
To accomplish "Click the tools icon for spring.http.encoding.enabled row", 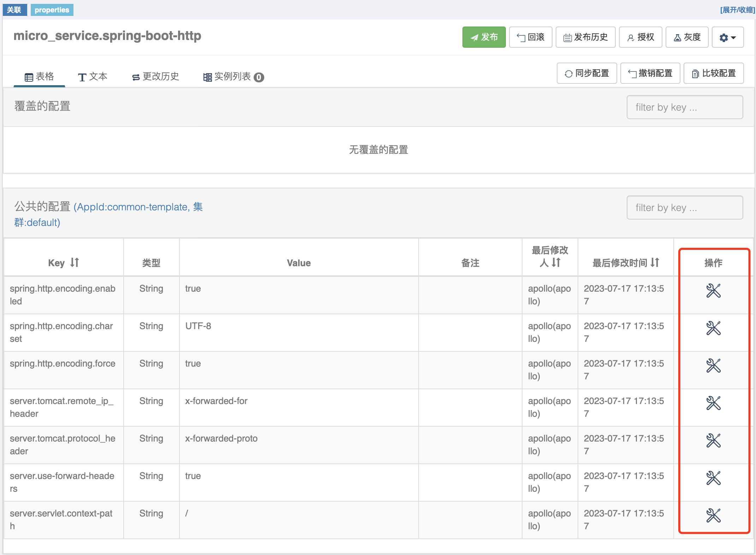I will [x=713, y=291].
